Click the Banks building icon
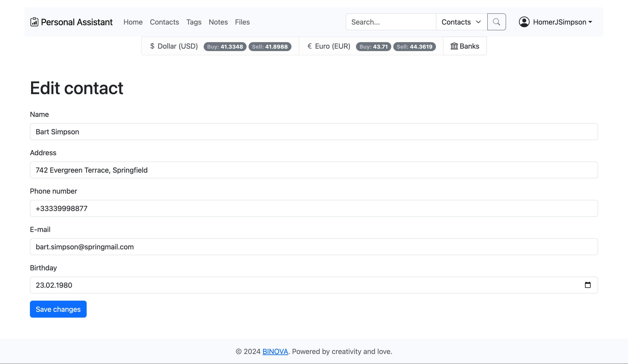628x364 pixels. click(454, 46)
